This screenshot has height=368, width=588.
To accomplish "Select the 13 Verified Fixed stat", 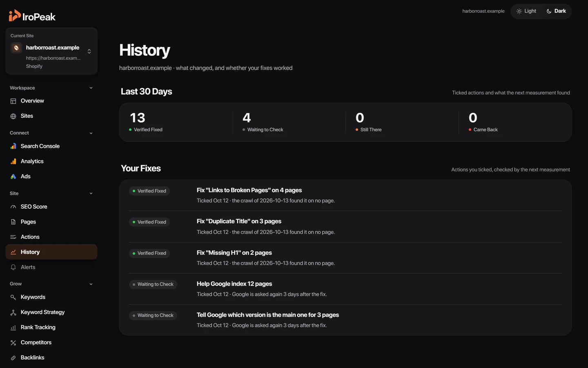I will tap(176, 122).
